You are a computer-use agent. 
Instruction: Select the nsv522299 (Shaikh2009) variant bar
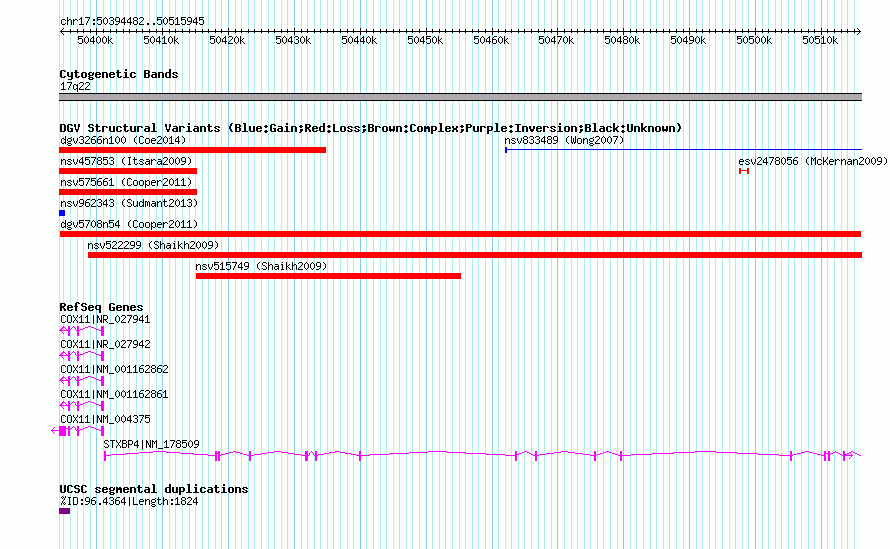[x=474, y=255]
